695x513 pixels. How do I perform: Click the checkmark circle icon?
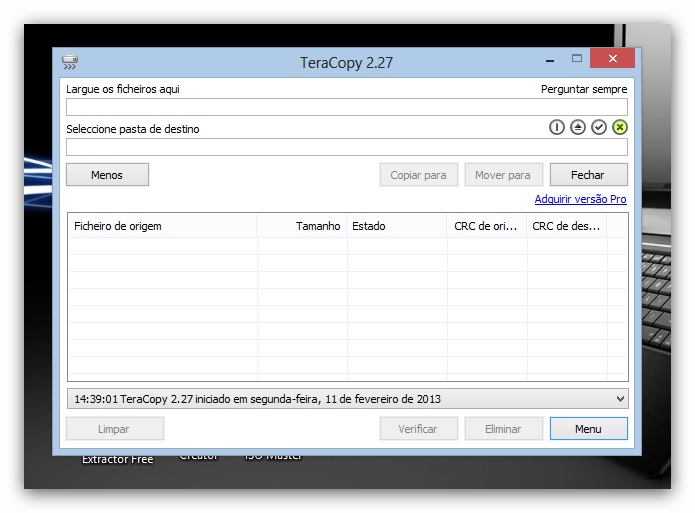click(599, 127)
